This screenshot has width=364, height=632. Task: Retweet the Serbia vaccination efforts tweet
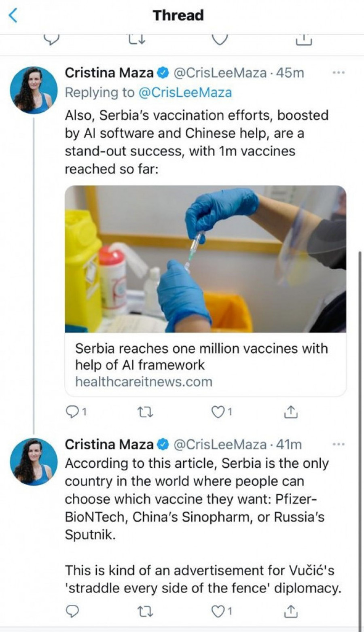145,412
